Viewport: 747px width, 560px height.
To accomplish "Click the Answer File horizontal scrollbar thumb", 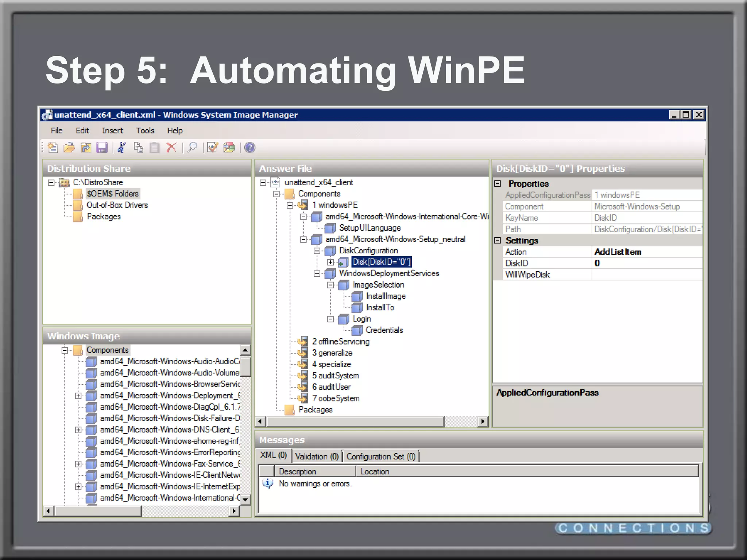I will pyautogui.click(x=355, y=421).
